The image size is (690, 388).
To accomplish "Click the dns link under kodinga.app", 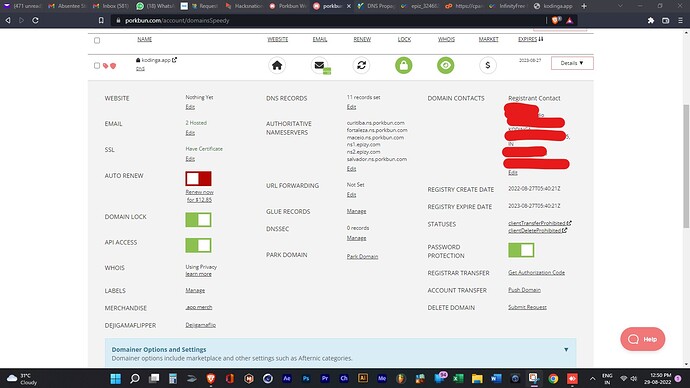I will [140, 69].
